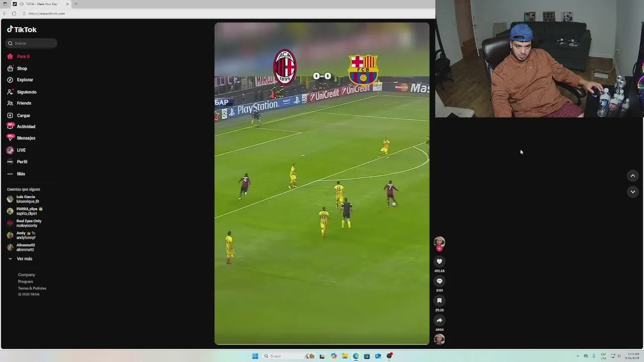Open a new browser tab
The image size is (644, 362).
pyautogui.click(x=76, y=4)
